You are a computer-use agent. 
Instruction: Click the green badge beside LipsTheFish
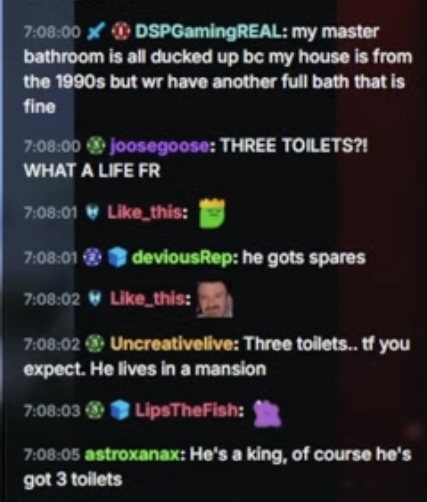pyautogui.click(x=96, y=410)
